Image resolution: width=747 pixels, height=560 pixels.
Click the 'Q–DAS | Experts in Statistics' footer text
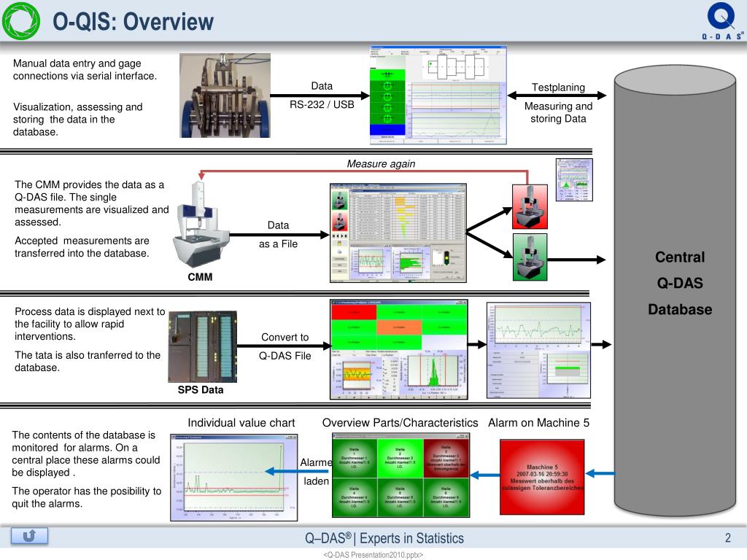pyautogui.click(x=384, y=538)
